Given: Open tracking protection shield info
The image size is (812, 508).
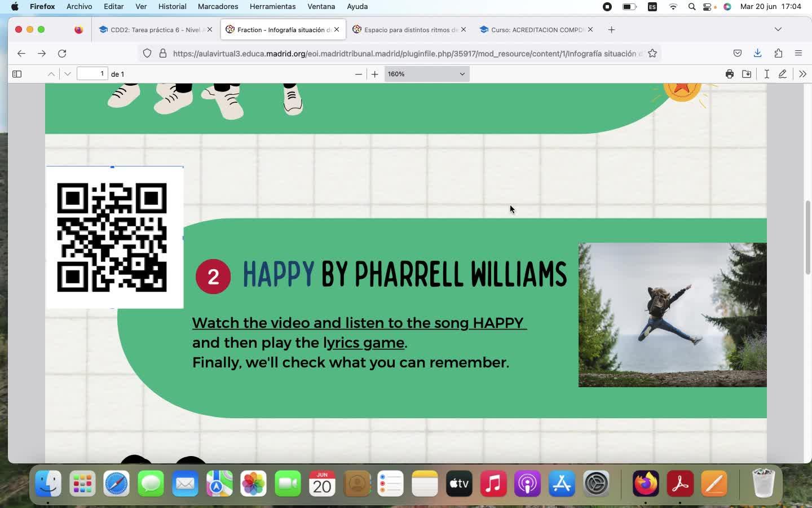Looking at the screenshot, I should pos(147,53).
